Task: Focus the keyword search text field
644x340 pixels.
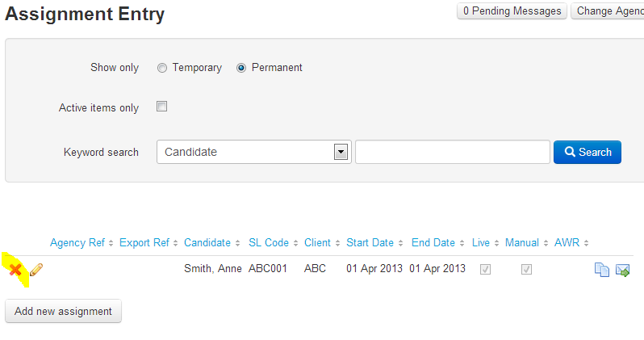Action: (453, 152)
